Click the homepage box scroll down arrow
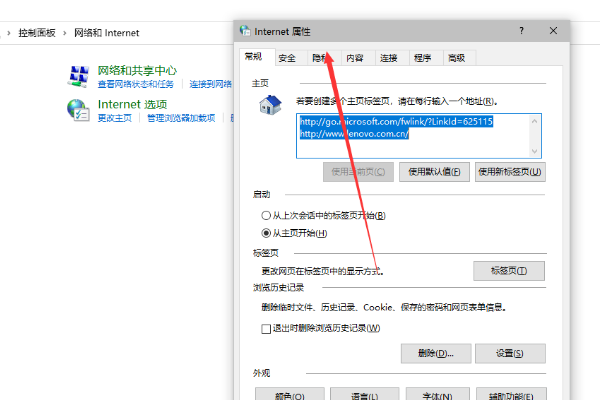This screenshot has height=400, width=600. click(535, 151)
